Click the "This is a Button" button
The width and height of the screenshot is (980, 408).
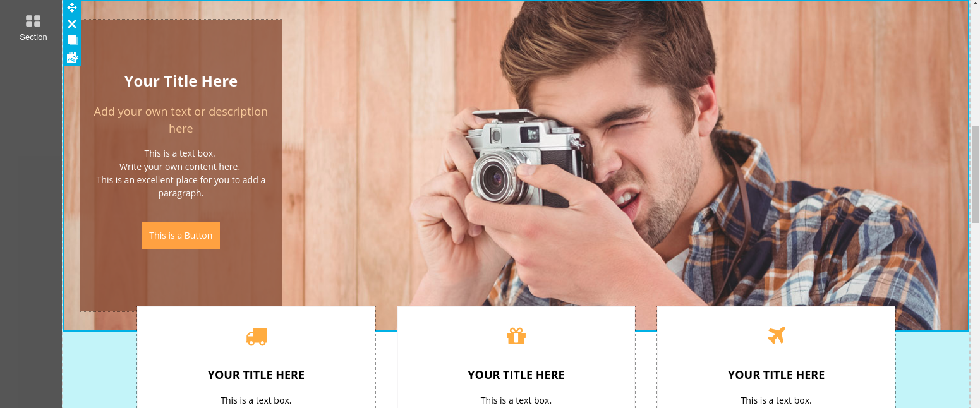click(x=181, y=236)
